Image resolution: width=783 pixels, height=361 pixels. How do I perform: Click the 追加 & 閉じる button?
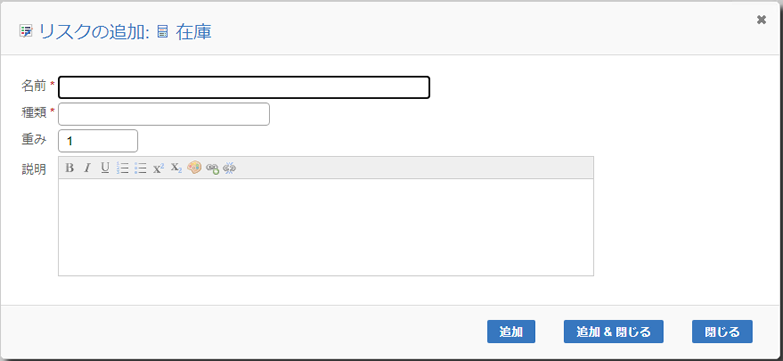tap(614, 332)
